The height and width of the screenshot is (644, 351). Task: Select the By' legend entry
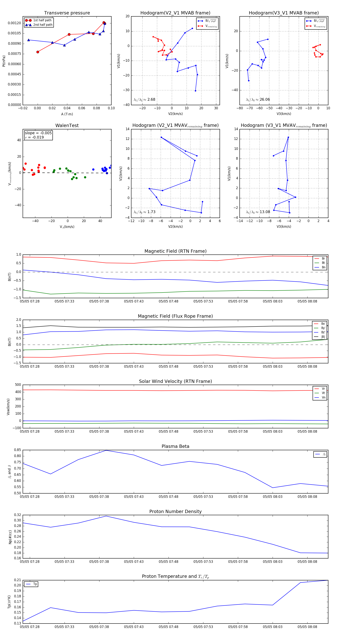pyautogui.click(x=320, y=328)
